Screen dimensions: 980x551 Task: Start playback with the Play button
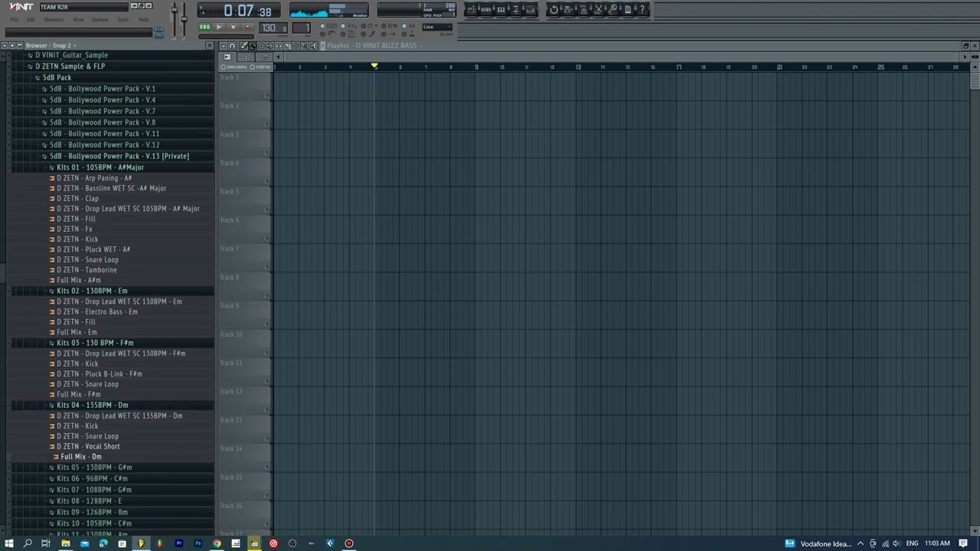tap(219, 28)
